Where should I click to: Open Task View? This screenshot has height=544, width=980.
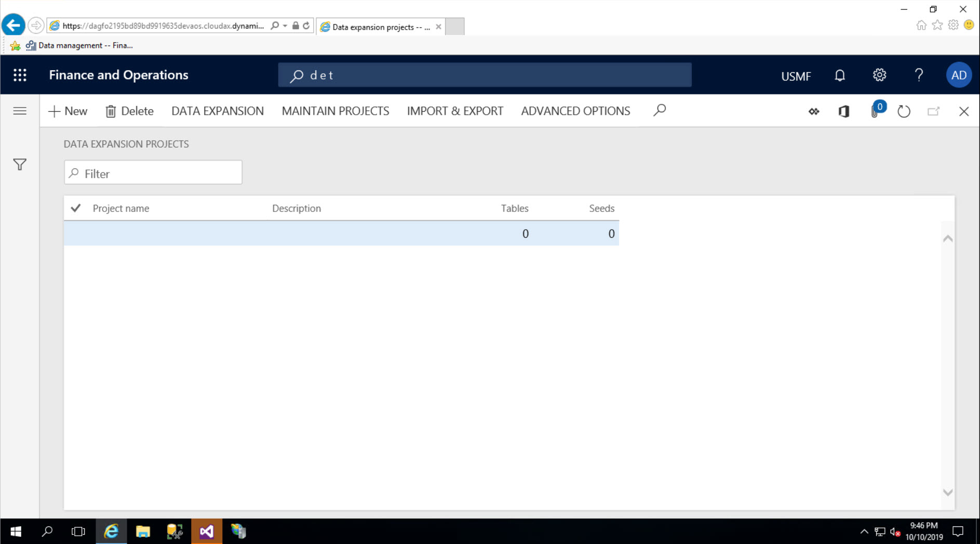pos(78,532)
